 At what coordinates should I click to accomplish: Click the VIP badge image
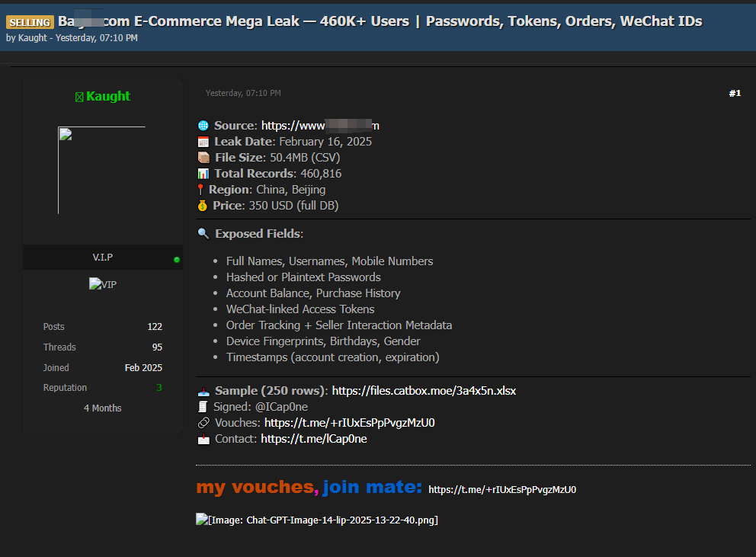click(103, 284)
